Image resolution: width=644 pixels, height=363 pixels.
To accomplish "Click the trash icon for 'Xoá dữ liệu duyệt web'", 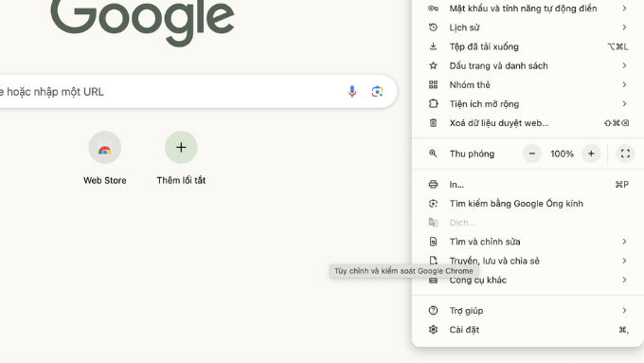I will (433, 123).
